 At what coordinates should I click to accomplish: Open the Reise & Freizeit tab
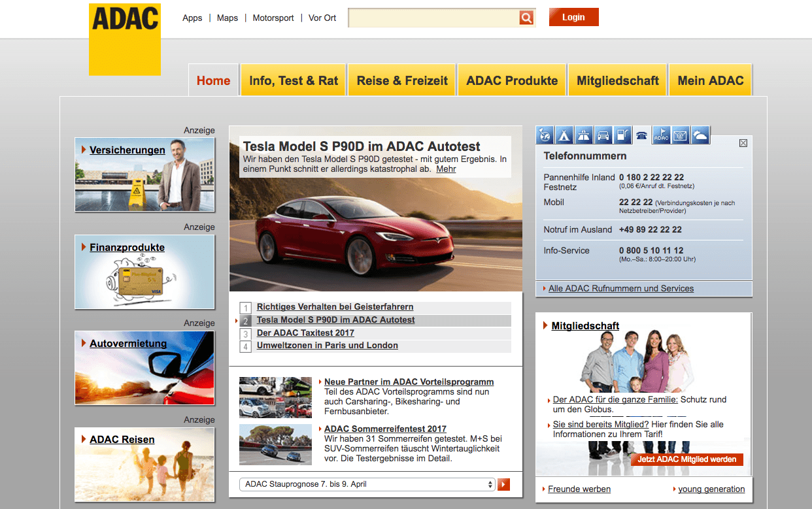click(x=402, y=80)
